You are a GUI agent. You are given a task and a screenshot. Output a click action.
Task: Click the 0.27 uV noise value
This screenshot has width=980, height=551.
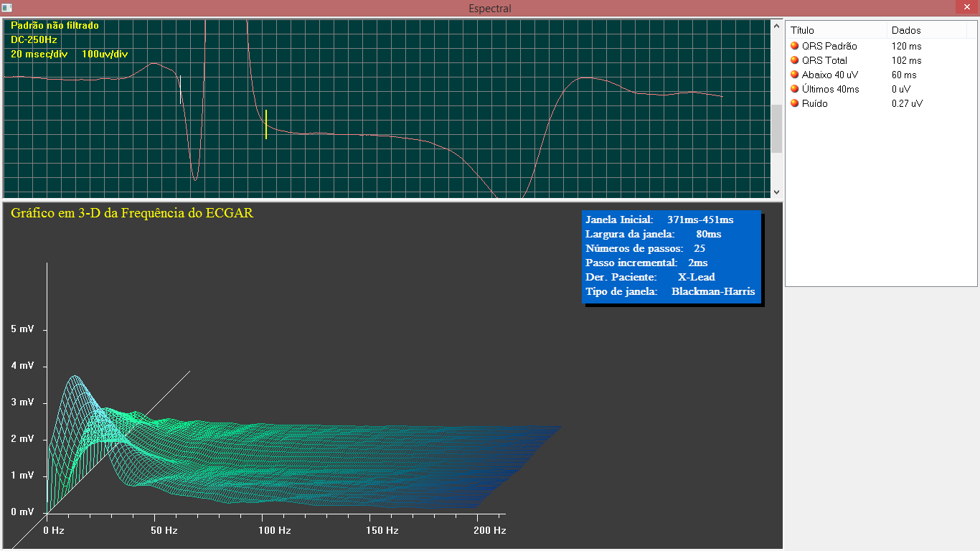point(907,103)
